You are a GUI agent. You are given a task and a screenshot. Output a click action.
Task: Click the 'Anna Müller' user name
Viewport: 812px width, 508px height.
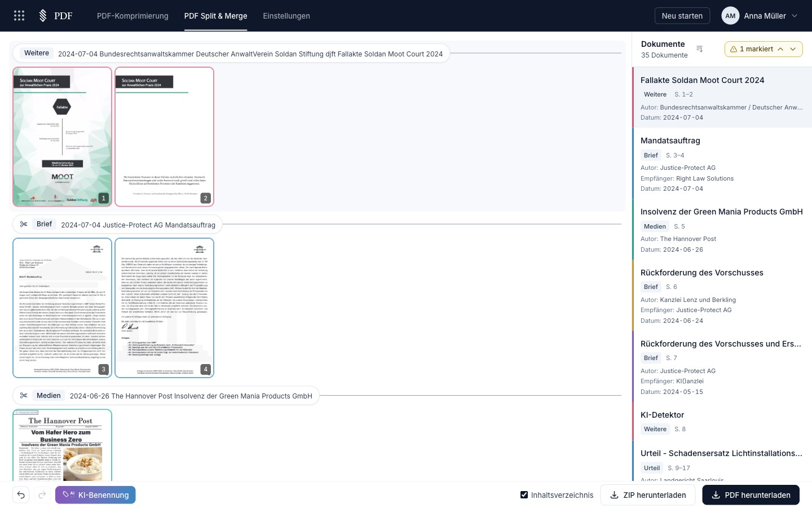pos(765,16)
